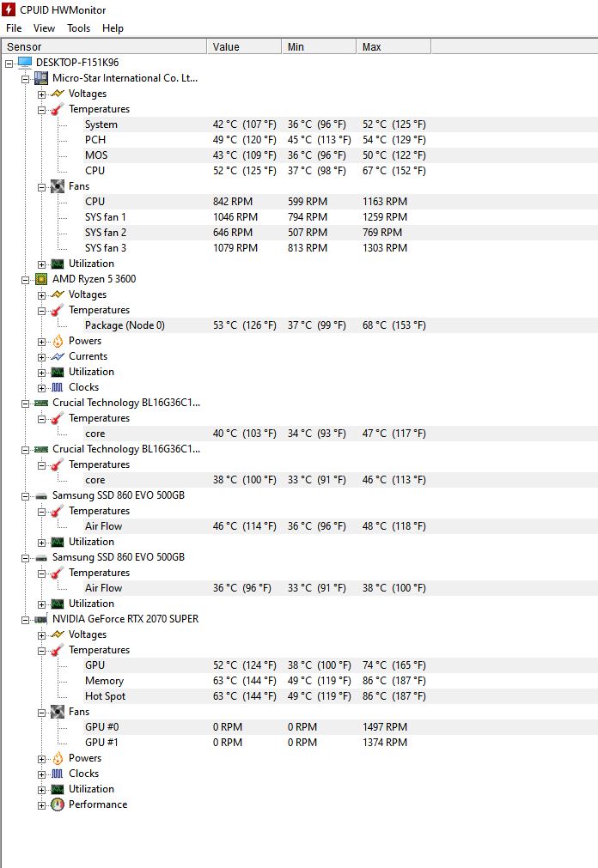The image size is (598, 868).
Task: Select the SYS fan 2 row
Action: click(x=299, y=233)
